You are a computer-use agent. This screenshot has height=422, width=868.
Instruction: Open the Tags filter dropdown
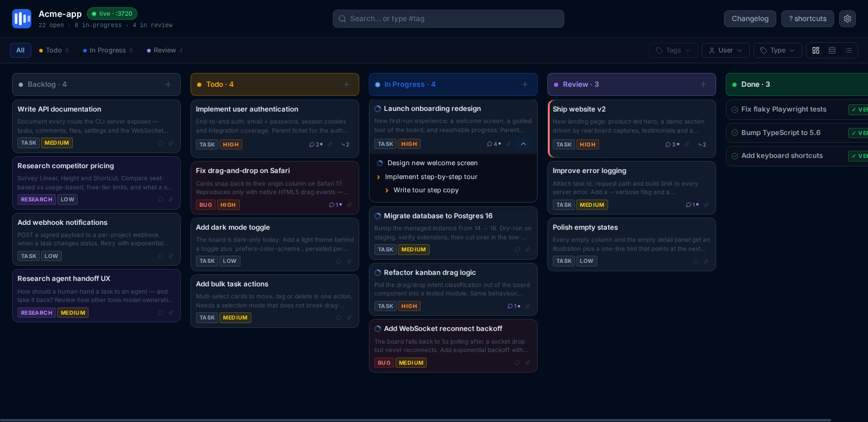tap(673, 51)
